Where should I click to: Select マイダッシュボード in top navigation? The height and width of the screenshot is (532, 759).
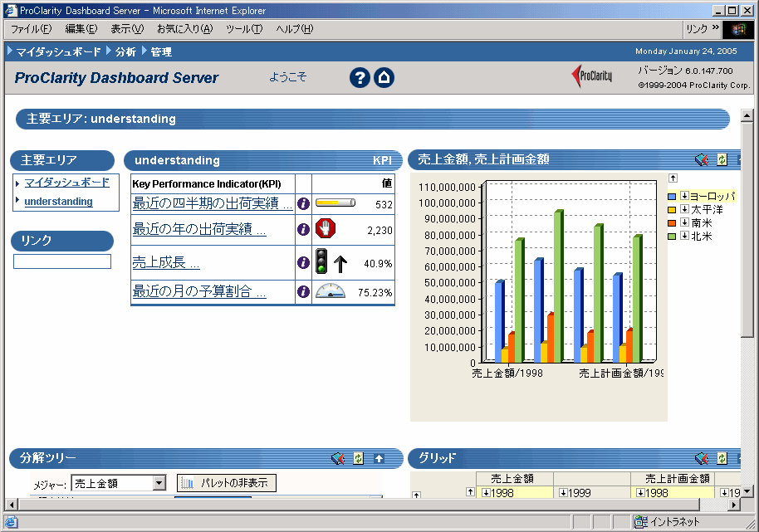coord(58,51)
